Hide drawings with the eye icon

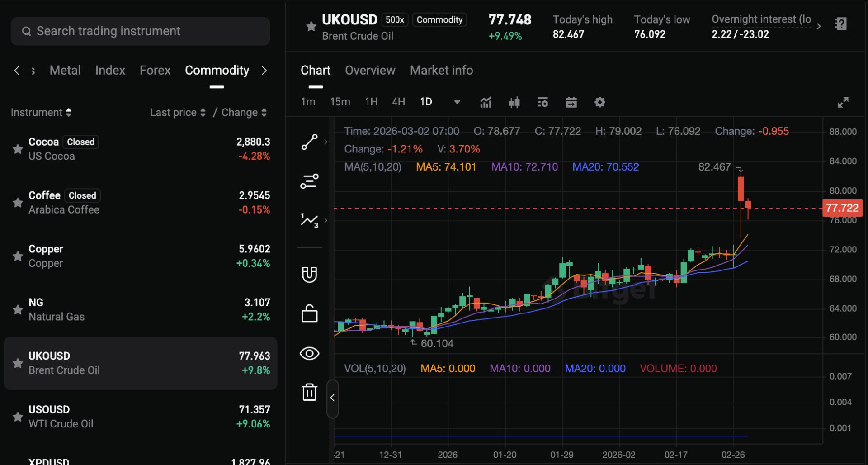310,353
